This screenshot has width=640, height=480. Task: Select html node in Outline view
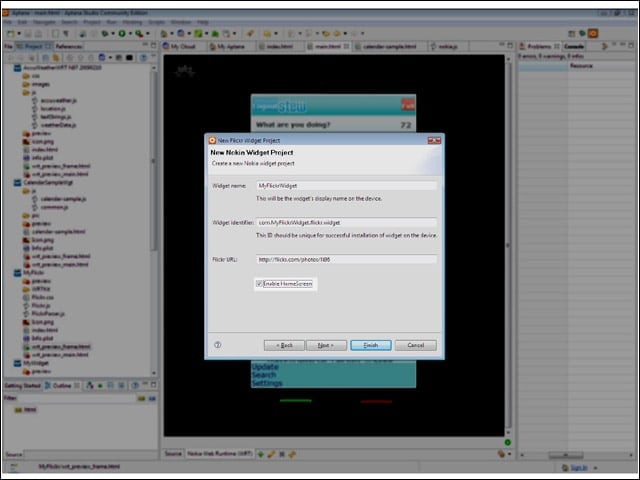[30, 409]
